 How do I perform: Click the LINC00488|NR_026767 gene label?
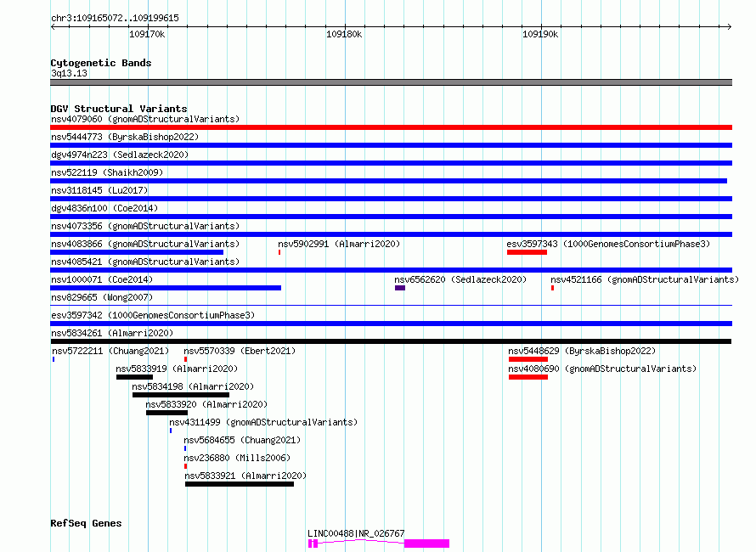pyautogui.click(x=356, y=533)
